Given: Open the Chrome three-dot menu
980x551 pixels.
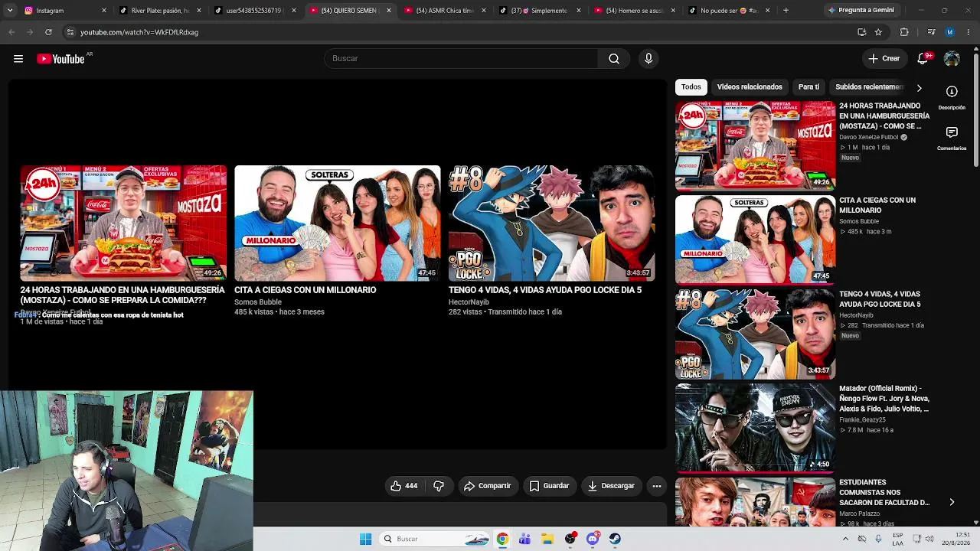Looking at the screenshot, I should click(969, 32).
